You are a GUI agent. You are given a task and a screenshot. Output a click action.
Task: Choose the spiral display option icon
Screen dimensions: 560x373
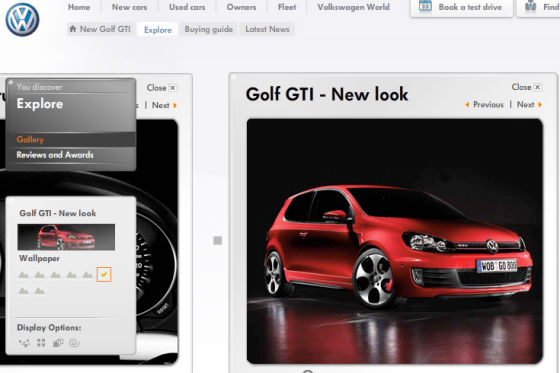pyautogui.click(x=74, y=343)
